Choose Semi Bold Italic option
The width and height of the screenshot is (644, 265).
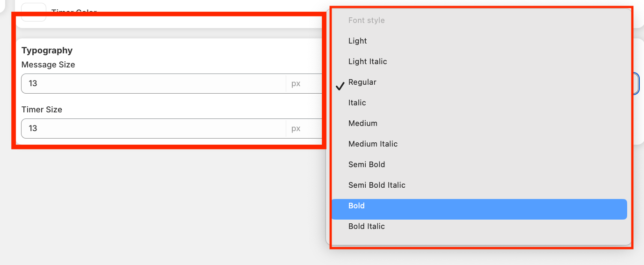(x=377, y=185)
